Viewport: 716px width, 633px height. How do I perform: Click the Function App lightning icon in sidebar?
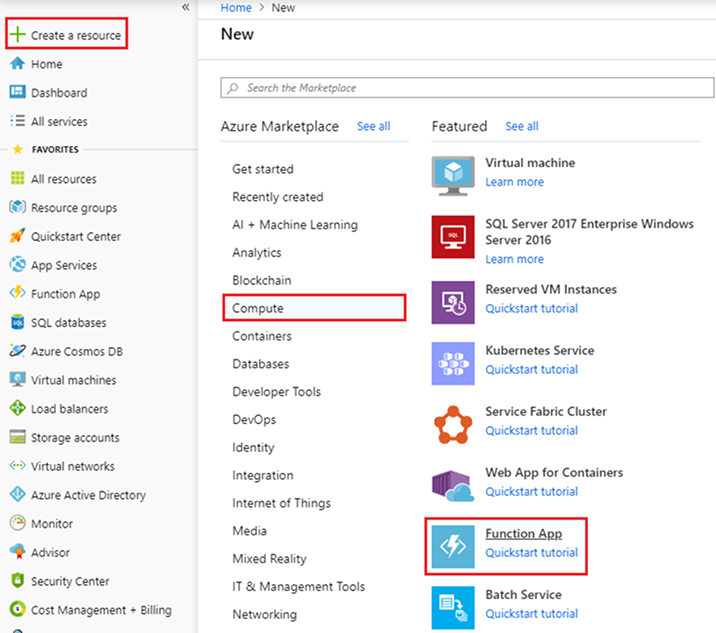pos(17,293)
